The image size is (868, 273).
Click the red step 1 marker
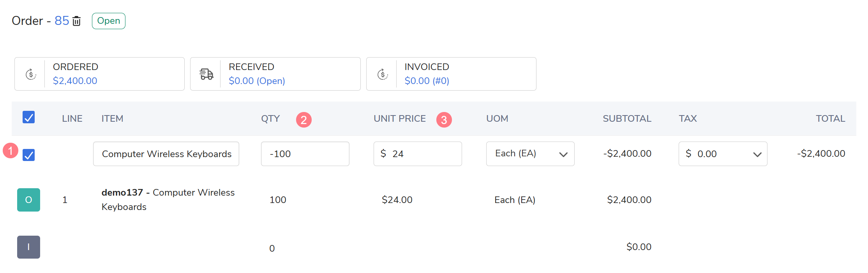(11, 150)
